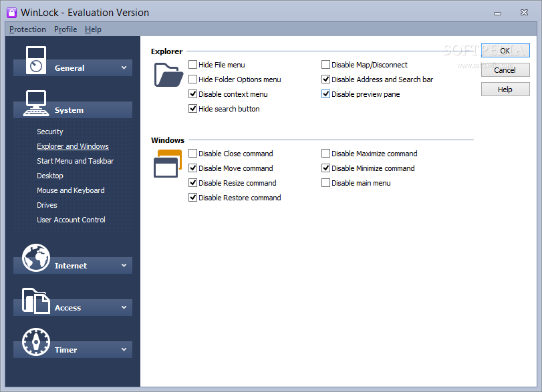Image resolution: width=542 pixels, height=392 pixels.
Task: Uncheck Disable Move command
Action: tap(192, 168)
